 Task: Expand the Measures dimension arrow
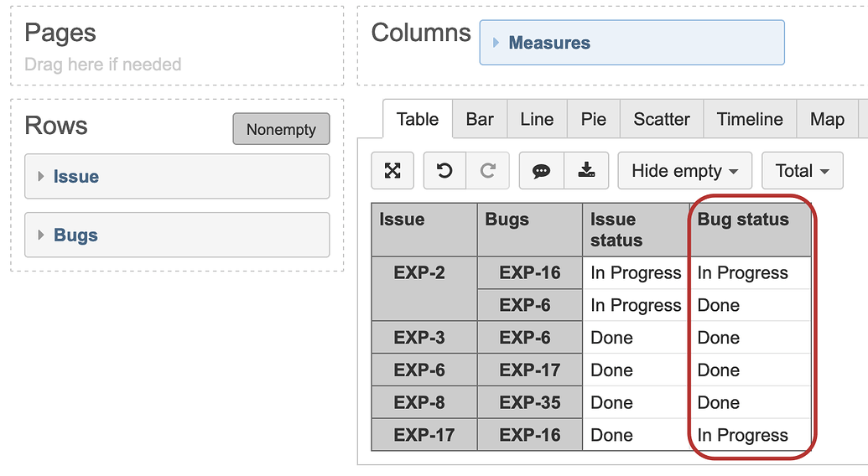(x=496, y=43)
